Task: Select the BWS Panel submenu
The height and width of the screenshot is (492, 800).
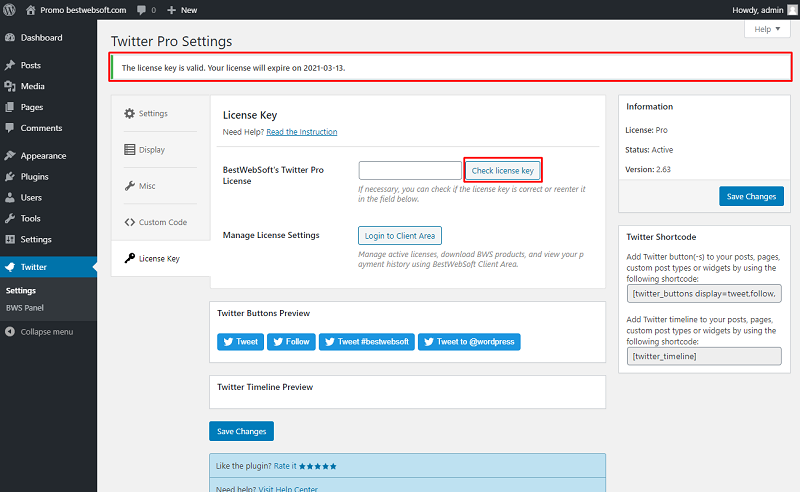Action: click(x=24, y=308)
